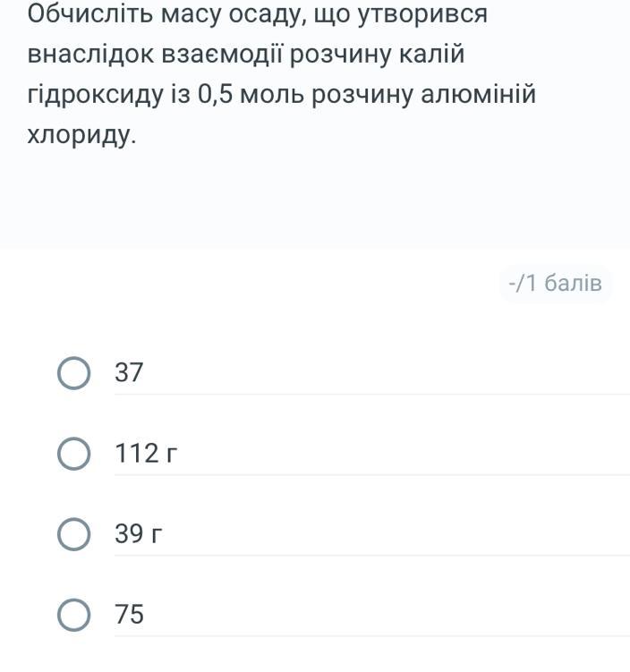Choose the 39 г radio button
The width and height of the screenshot is (630, 672).
click(x=74, y=534)
